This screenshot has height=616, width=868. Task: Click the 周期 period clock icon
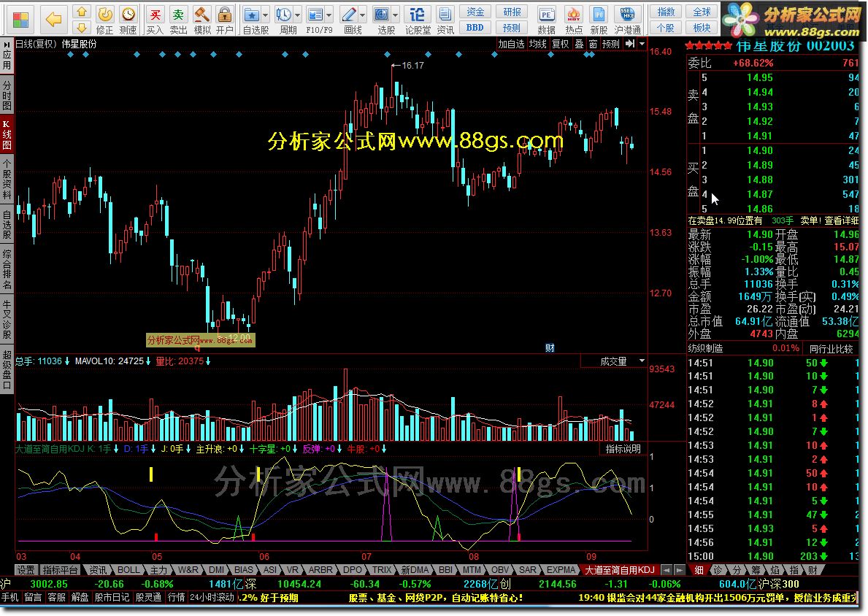click(283, 15)
